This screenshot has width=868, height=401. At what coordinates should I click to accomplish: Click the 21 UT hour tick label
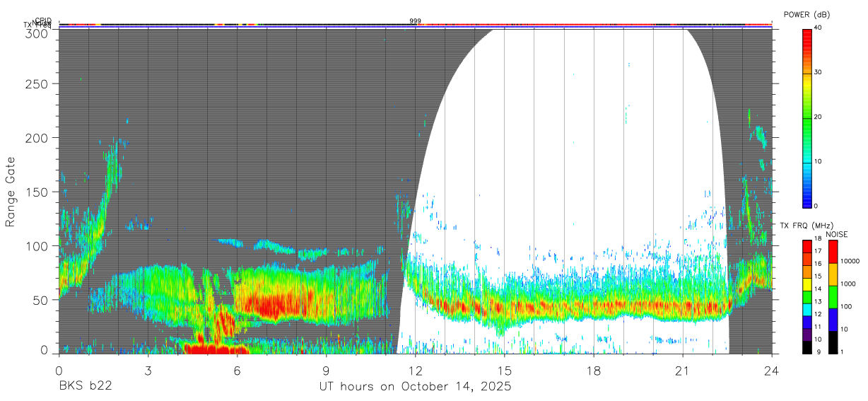[683, 371]
